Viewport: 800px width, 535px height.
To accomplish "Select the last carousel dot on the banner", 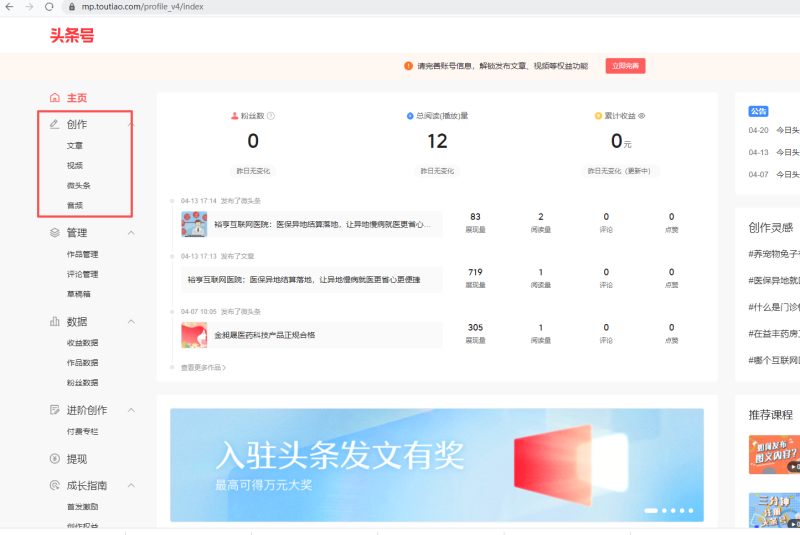I will [x=691, y=511].
